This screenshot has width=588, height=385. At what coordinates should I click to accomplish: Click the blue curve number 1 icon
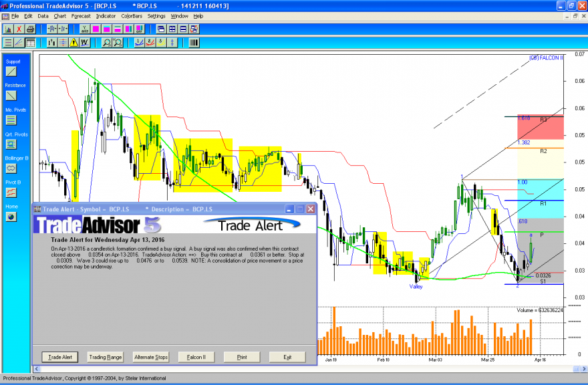139,43
